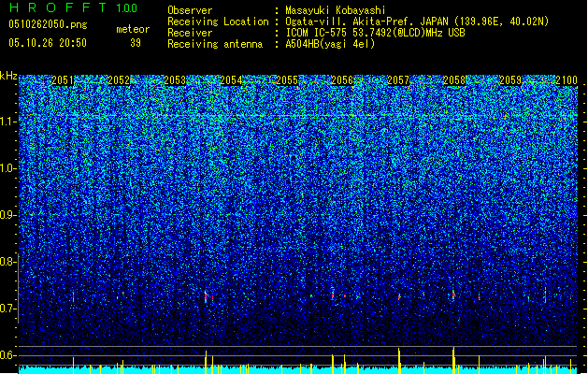Click the kHz axis unit label

8,76
